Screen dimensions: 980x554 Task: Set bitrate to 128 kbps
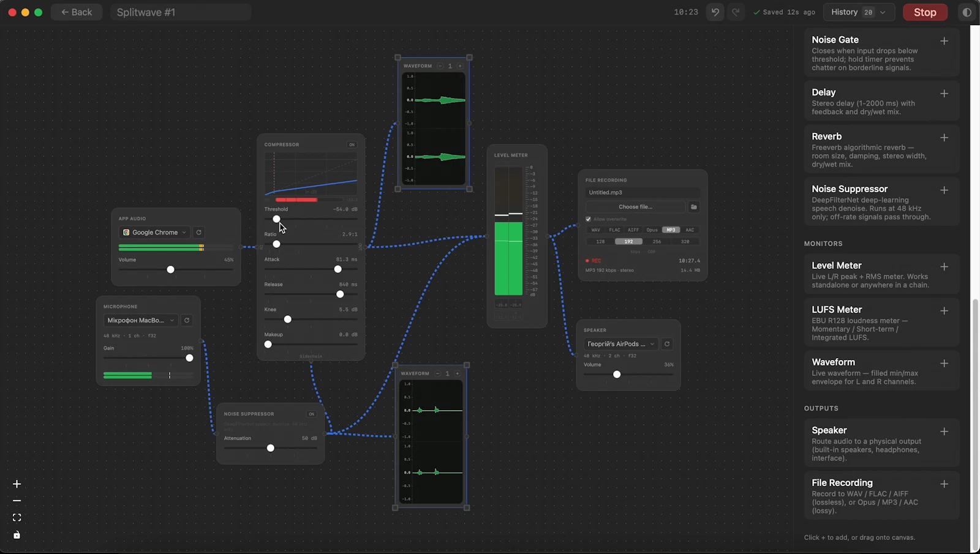(x=600, y=242)
